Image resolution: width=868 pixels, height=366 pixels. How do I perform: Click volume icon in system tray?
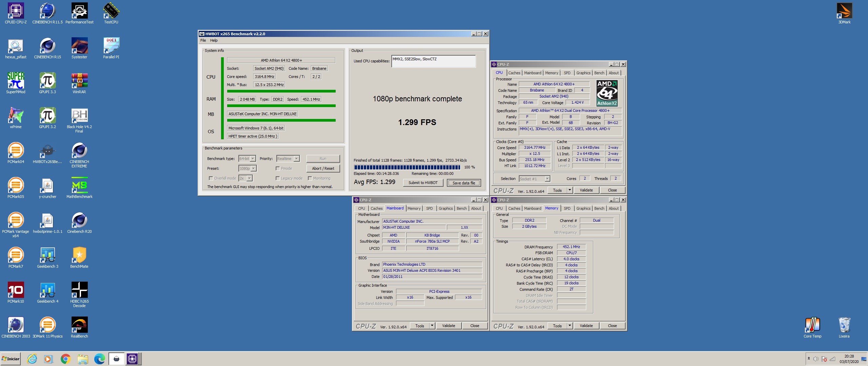816,359
